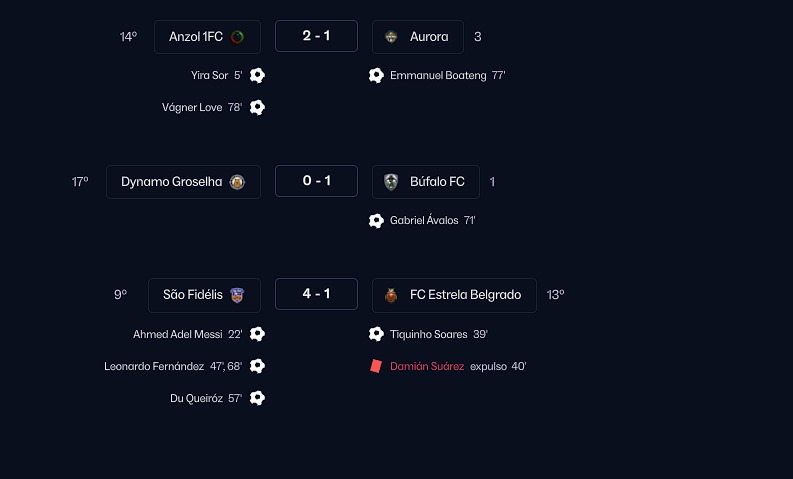Click scorer Ahmed Adel Messi
This screenshot has width=793, height=479.
pyautogui.click(x=177, y=334)
